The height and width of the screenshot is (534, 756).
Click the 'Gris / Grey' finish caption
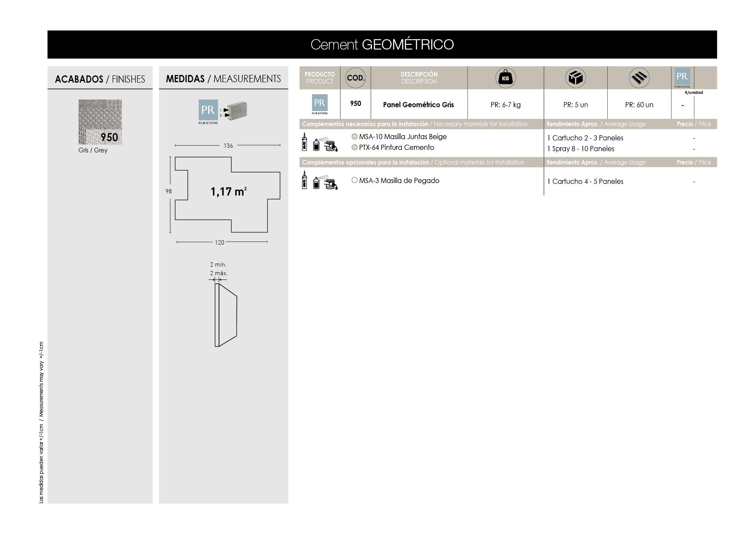pyautogui.click(x=93, y=150)
